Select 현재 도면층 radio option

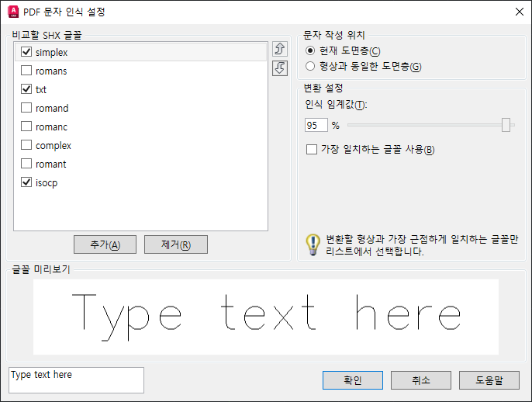(310, 51)
